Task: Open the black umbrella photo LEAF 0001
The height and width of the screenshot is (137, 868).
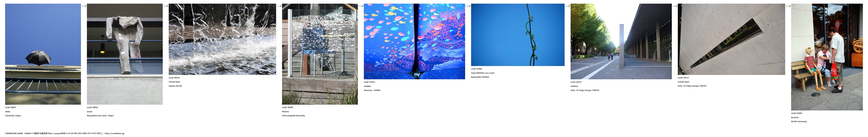Action: coord(43,54)
